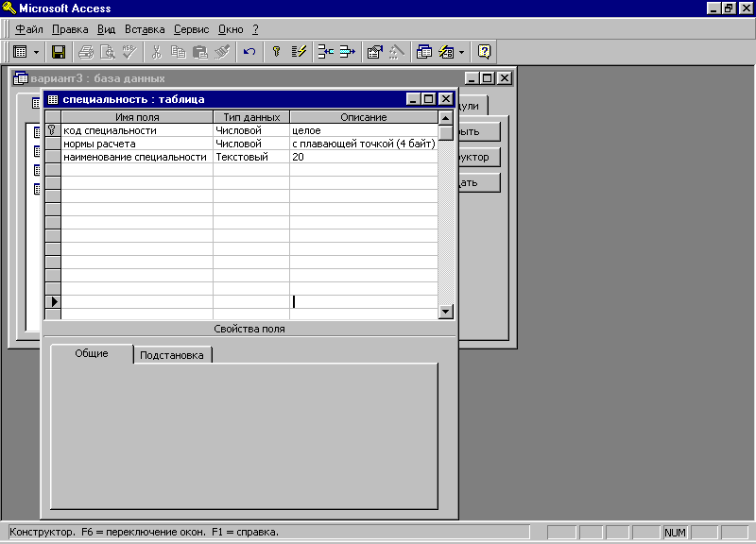
Task: Click description 'с плавающей точкой (4 байт)'
Action: click(x=364, y=144)
